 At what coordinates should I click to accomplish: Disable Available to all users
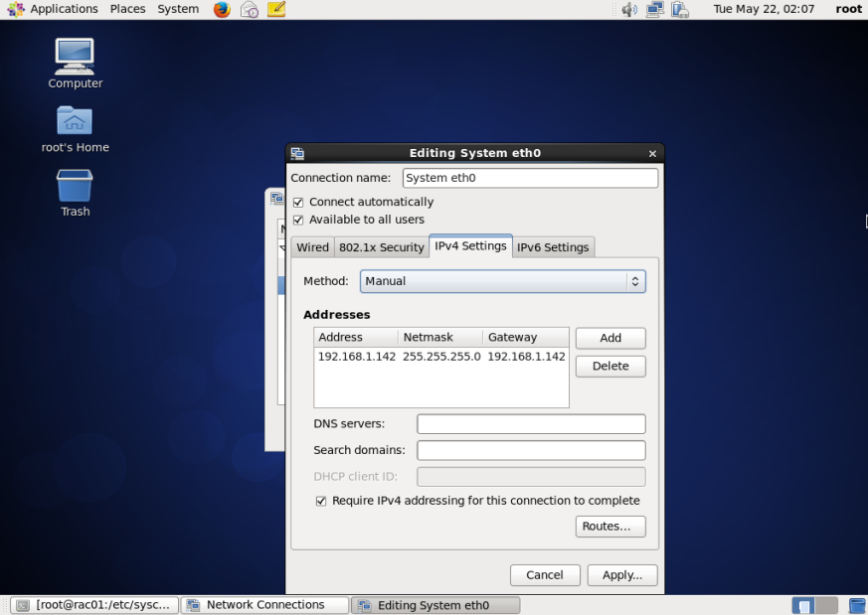[298, 220]
